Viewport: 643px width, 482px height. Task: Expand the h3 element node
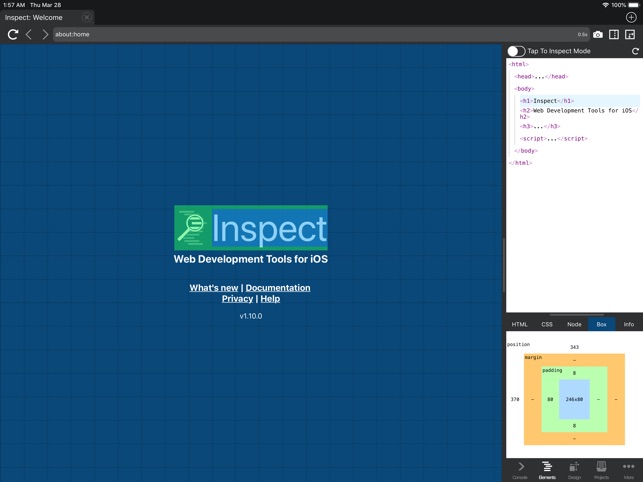539,126
